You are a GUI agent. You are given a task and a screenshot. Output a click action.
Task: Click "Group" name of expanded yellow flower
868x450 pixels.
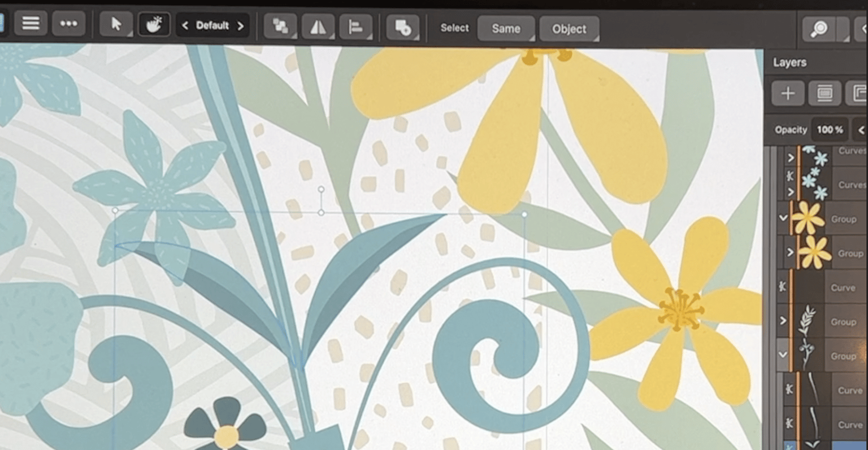pos(844,219)
